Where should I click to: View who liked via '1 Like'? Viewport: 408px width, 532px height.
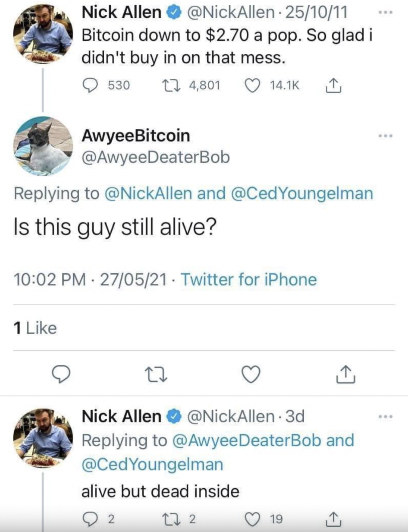[x=35, y=328]
